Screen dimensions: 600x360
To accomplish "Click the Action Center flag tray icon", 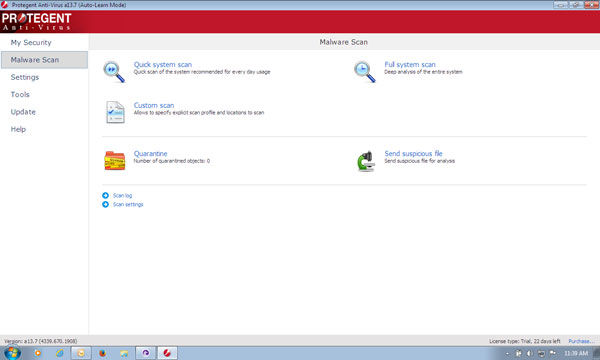I will [553, 353].
